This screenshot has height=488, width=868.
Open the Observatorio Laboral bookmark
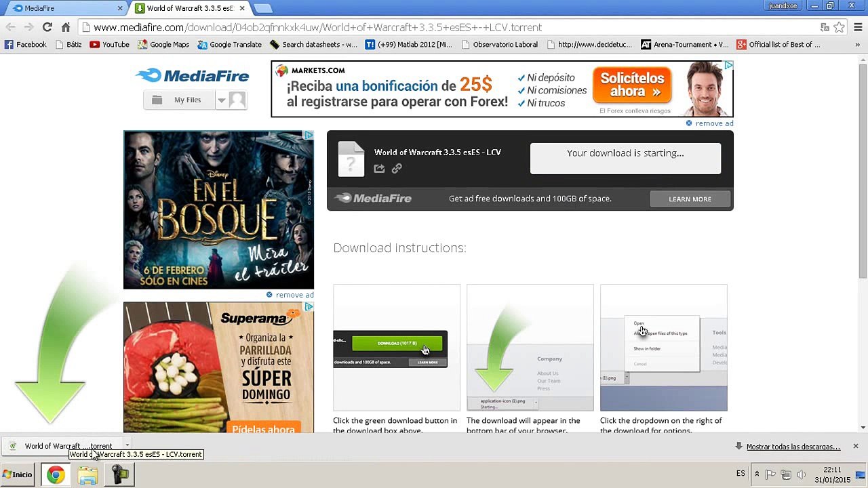tap(499, 45)
